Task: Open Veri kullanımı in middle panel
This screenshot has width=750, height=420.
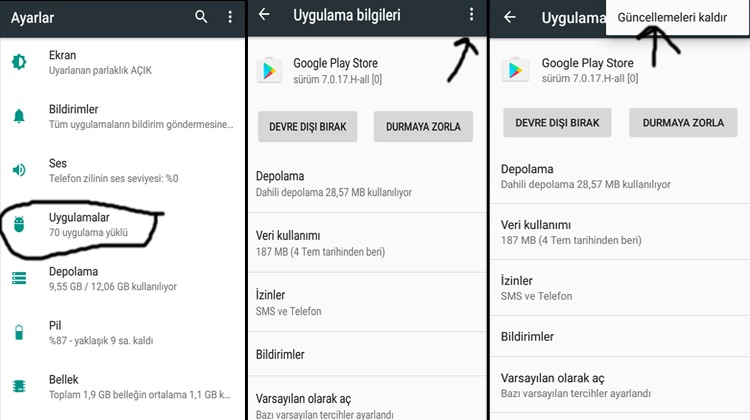Action: click(367, 243)
